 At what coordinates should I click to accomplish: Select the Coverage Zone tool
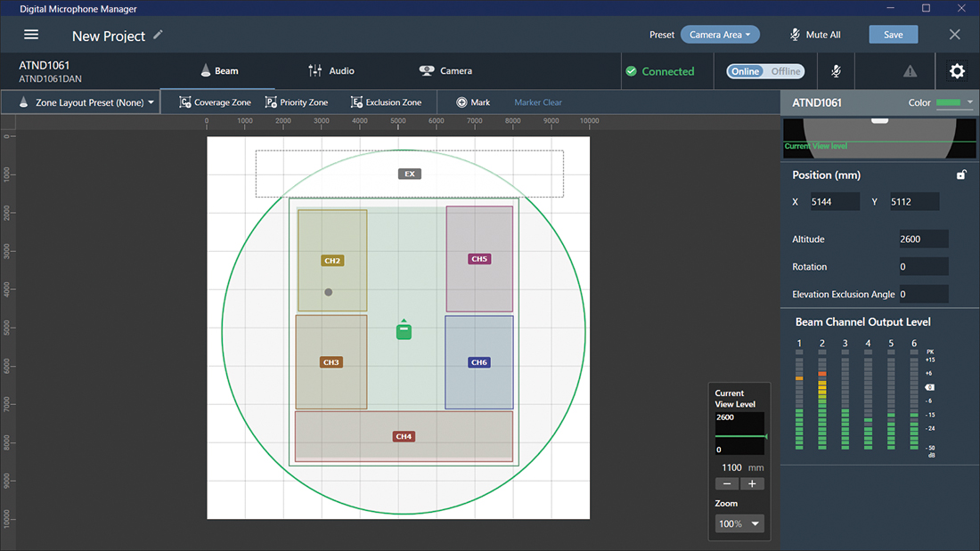215,102
